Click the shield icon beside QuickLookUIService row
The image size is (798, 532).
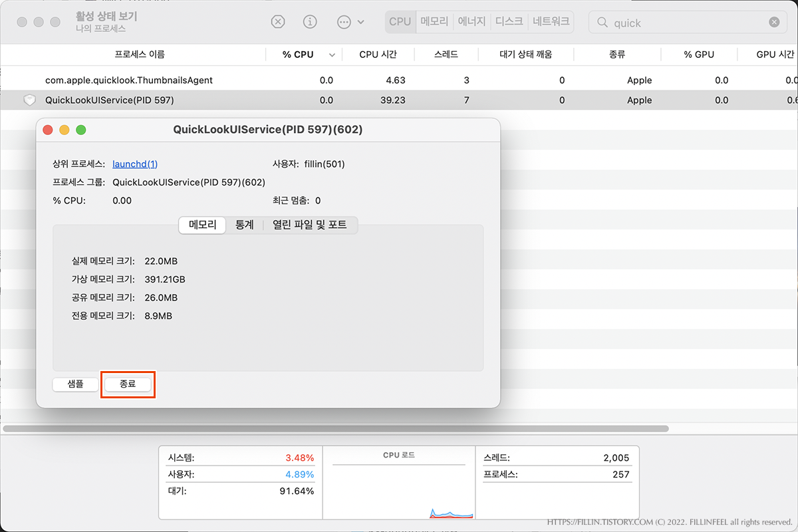coord(29,100)
